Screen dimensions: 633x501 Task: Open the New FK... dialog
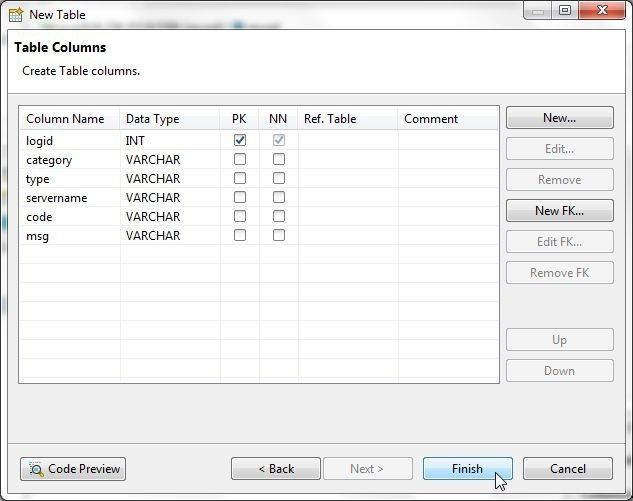tap(560, 211)
